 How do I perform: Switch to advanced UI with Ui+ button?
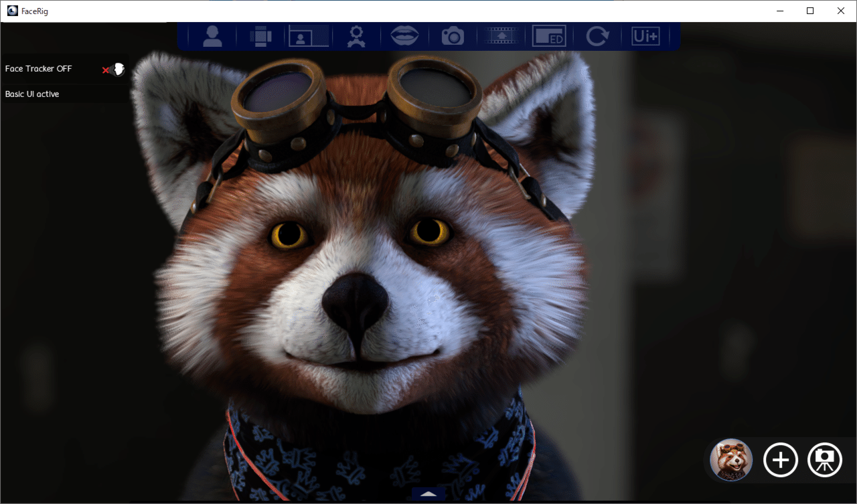[x=645, y=36]
